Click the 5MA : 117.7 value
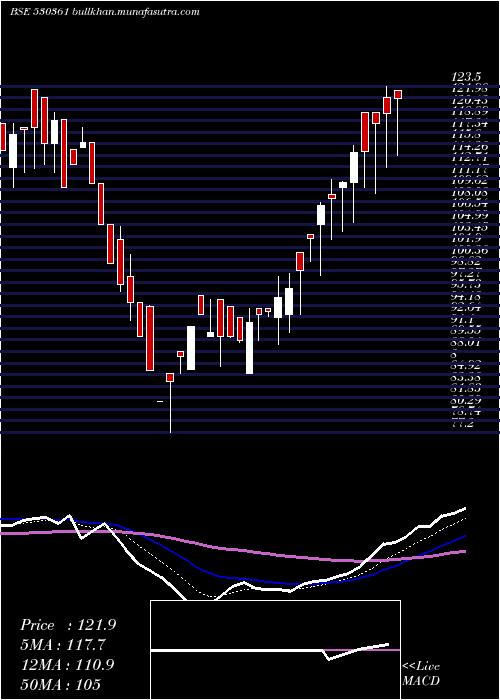 coord(64,645)
